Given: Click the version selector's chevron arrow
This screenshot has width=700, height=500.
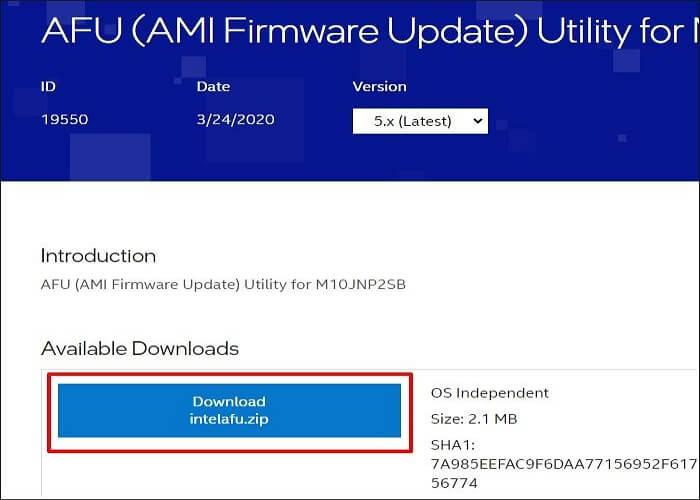Looking at the screenshot, I should click(x=477, y=121).
